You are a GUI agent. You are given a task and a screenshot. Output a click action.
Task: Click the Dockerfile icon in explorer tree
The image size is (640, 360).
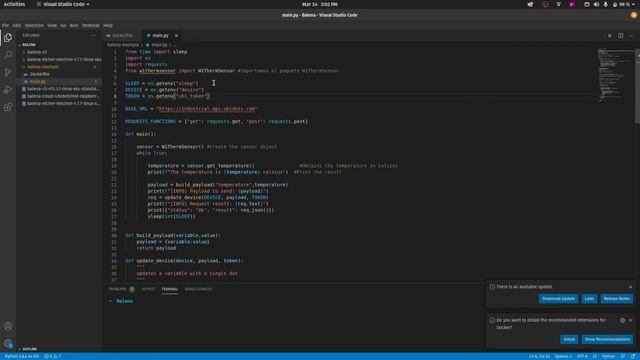point(26,74)
